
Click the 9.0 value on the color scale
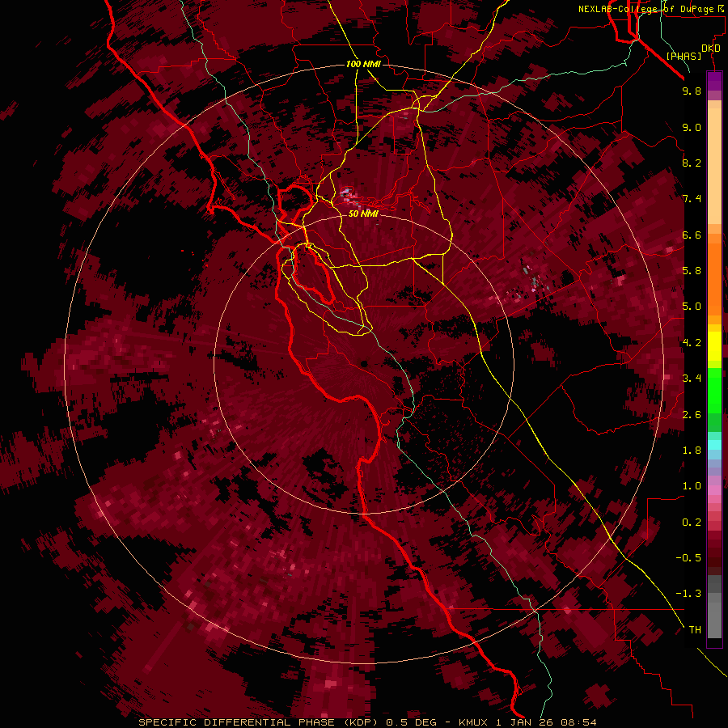pyautogui.click(x=692, y=127)
